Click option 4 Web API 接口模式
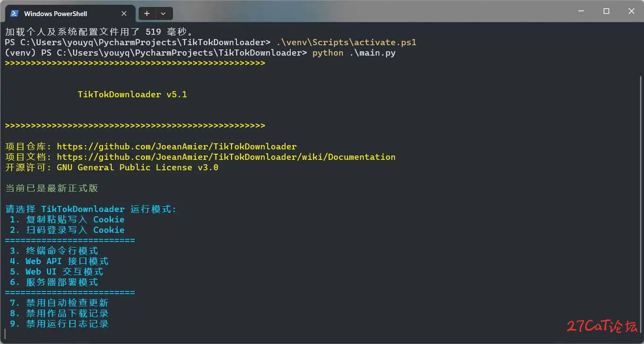Image resolution: width=644 pixels, height=344 pixels. tap(59, 261)
